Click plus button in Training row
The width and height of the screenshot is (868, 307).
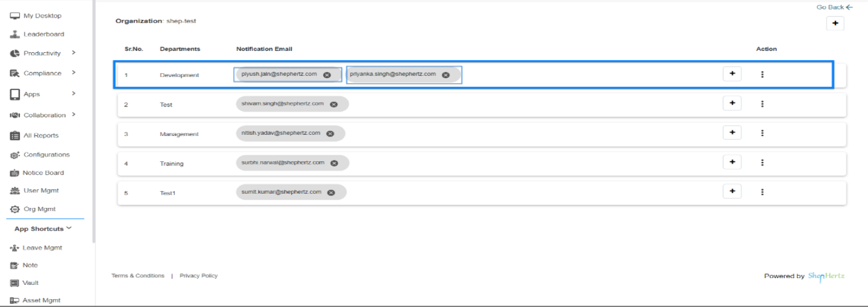[x=732, y=162]
